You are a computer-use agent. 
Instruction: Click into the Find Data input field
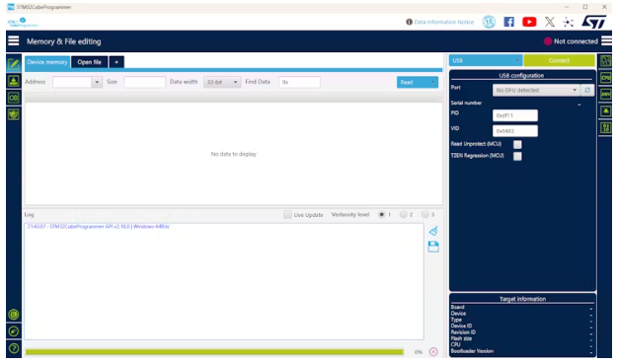pyautogui.click(x=299, y=82)
